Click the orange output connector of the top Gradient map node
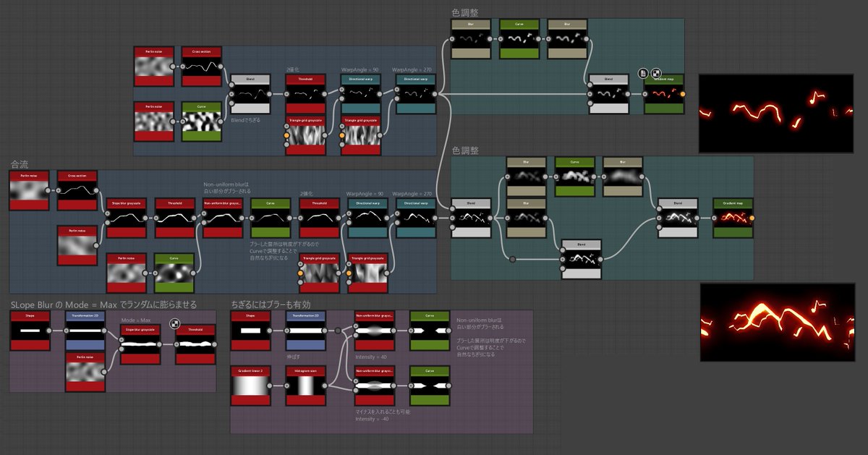This screenshot has width=868, height=455. point(683,94)
